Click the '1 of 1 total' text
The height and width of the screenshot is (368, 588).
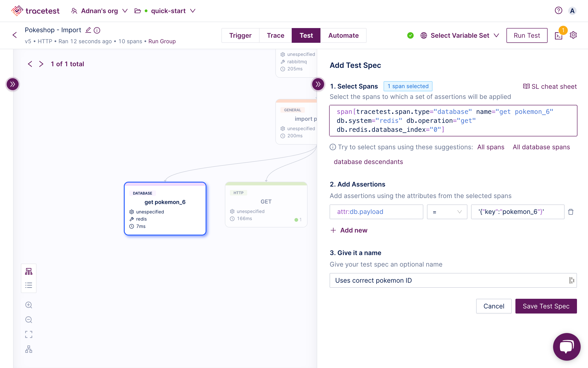click(67, 64)
